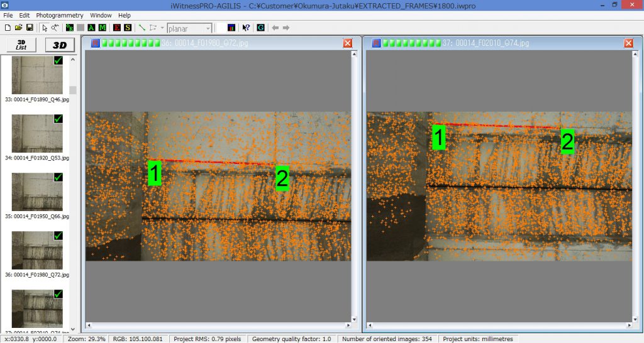Screen dimensions: 644x343
Task: Open the Edit menu
Action: (25, 15)
